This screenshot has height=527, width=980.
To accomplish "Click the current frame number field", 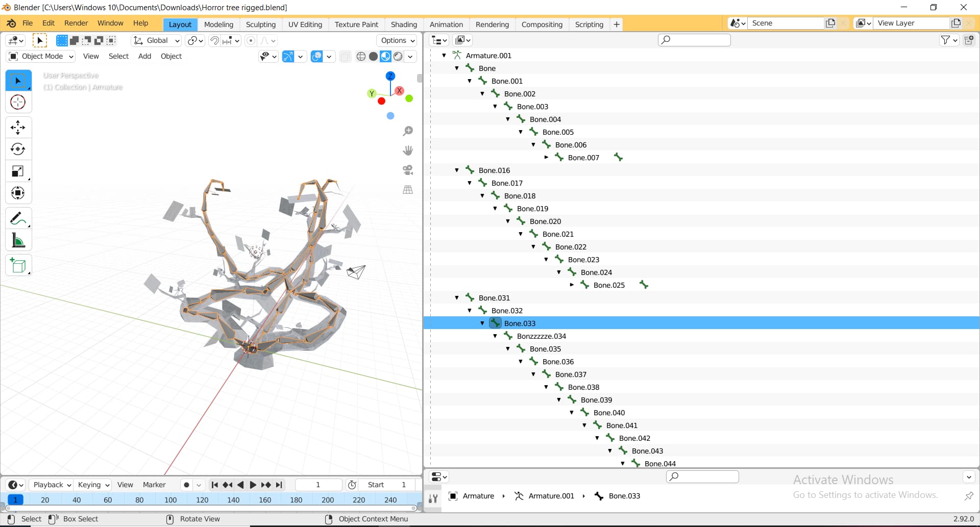I will tap(318, 485).
